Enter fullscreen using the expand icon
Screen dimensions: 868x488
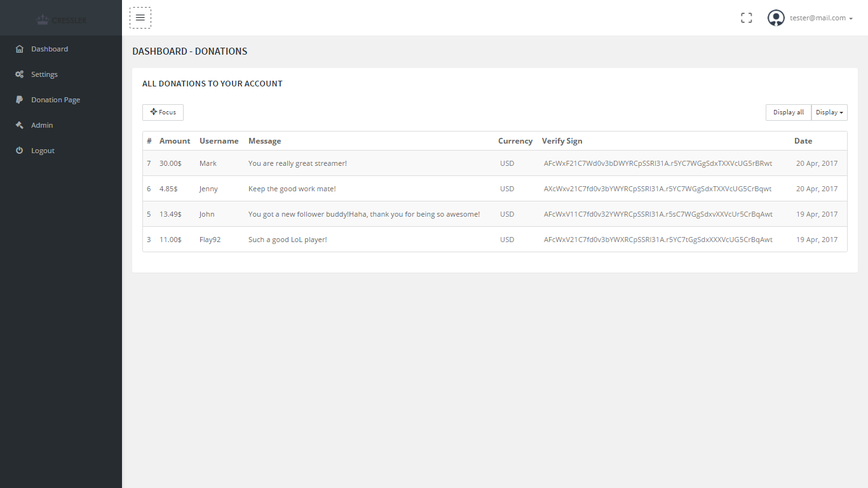tap(746, 18)
